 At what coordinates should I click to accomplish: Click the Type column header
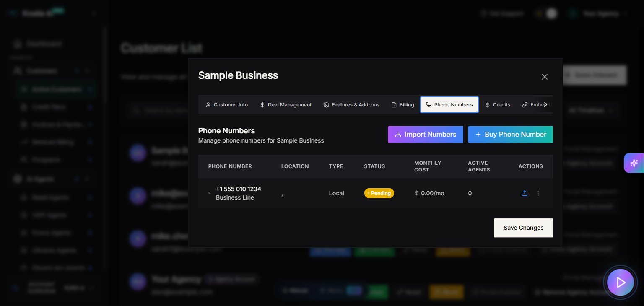pos(336,166)
